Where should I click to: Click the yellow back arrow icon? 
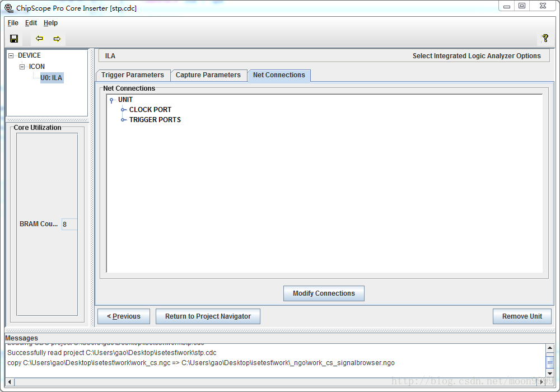tap(39, 38)
